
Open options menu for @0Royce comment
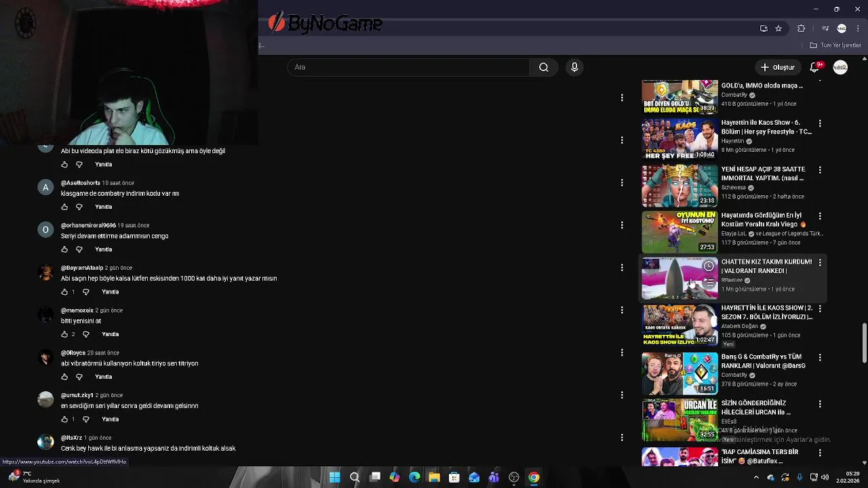pyautogui.click(x=622, y=352)
